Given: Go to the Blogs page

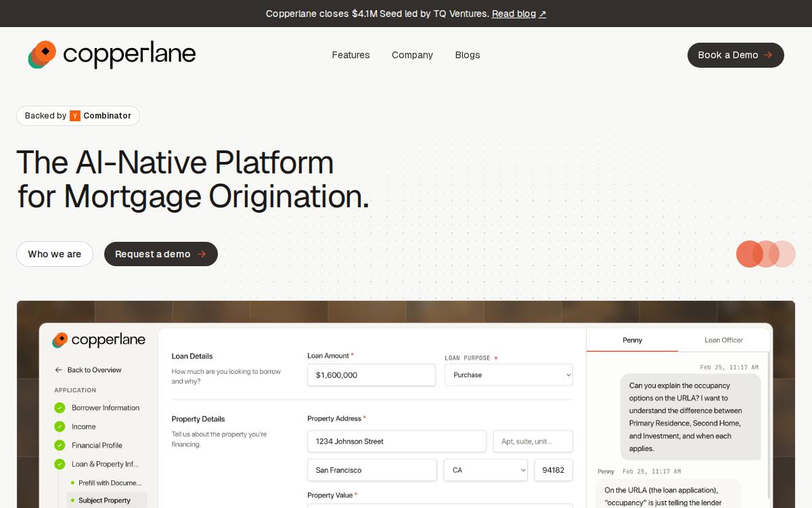Looking at the screenshot, I should click(468, 55).
